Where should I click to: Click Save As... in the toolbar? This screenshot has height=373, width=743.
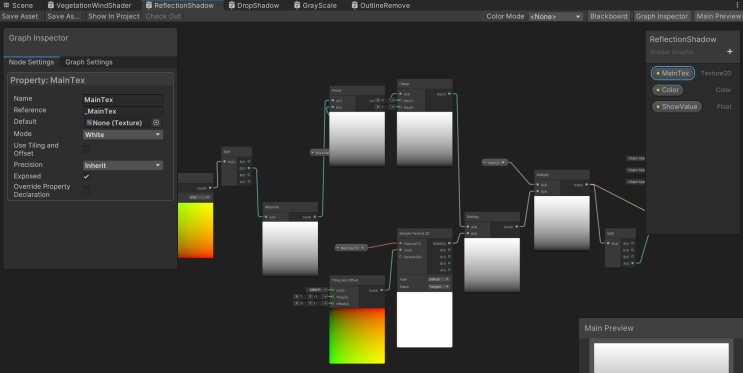[x=63, y=16]
